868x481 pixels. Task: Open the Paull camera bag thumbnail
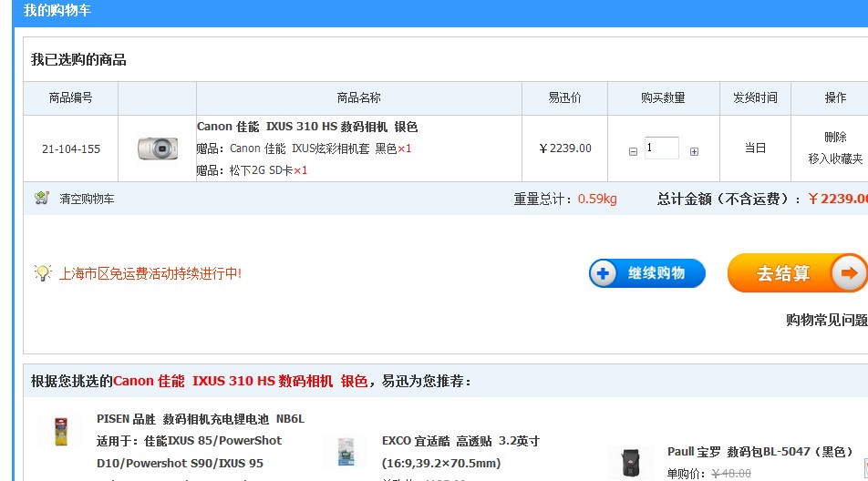click(631, 463)
